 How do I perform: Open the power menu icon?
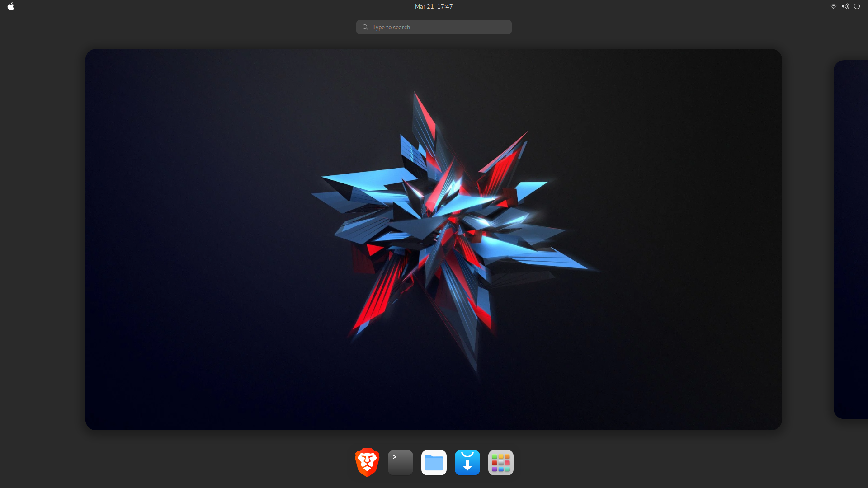click(x=857, y=6)
